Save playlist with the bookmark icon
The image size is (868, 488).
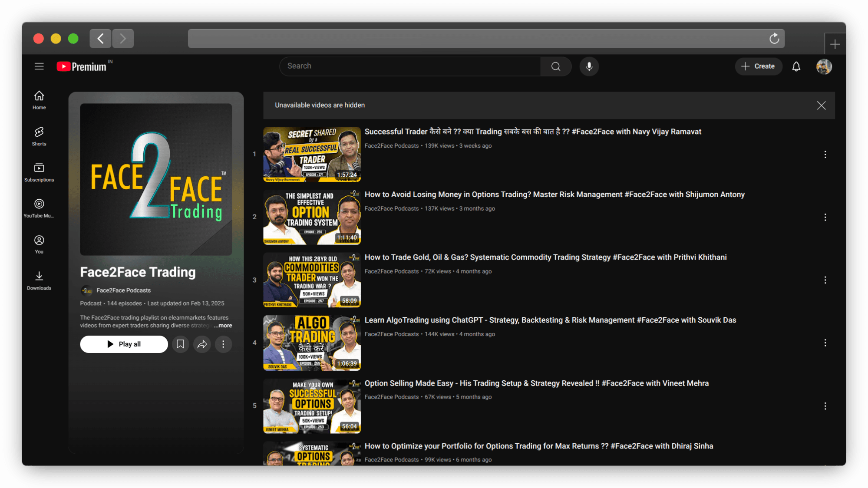180,344
